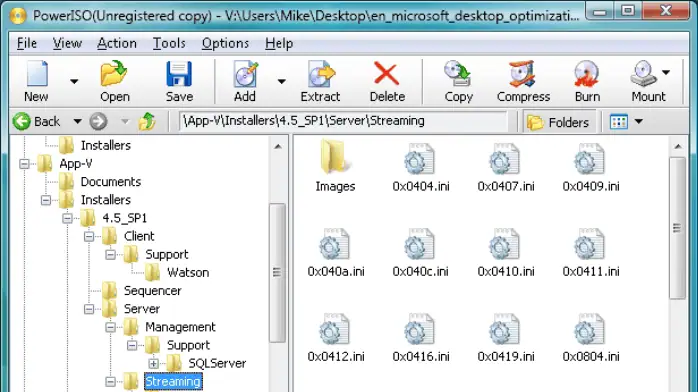Select Sequencer folder in tree
The height and width of the screenshot is (392, 698).
[152, 291]
